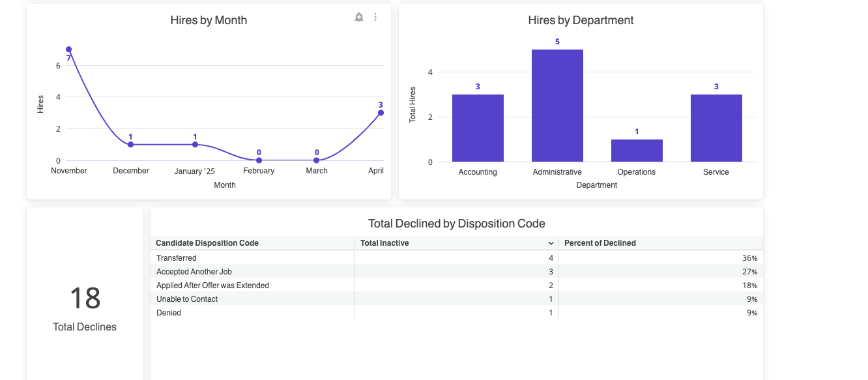Click the April data point with 3 hires
Image resolution: width=868 pixels, height=380 pixels.
click(x=381, y=113)
